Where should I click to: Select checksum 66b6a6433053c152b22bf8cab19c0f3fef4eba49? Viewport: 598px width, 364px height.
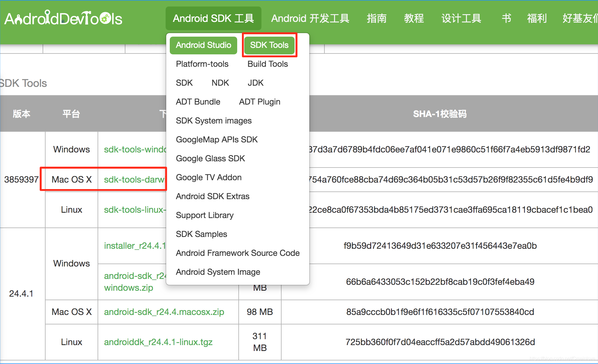pyautogui.click(x=440, y=282)
